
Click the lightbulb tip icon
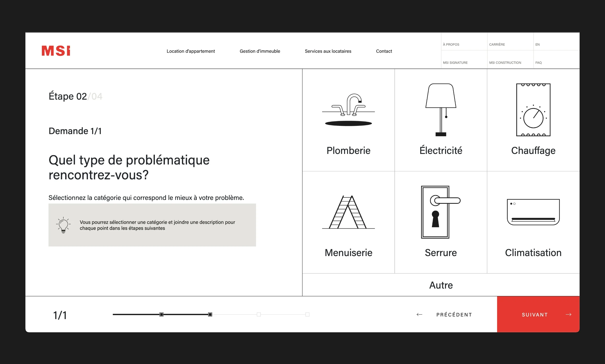pos(63,225)
